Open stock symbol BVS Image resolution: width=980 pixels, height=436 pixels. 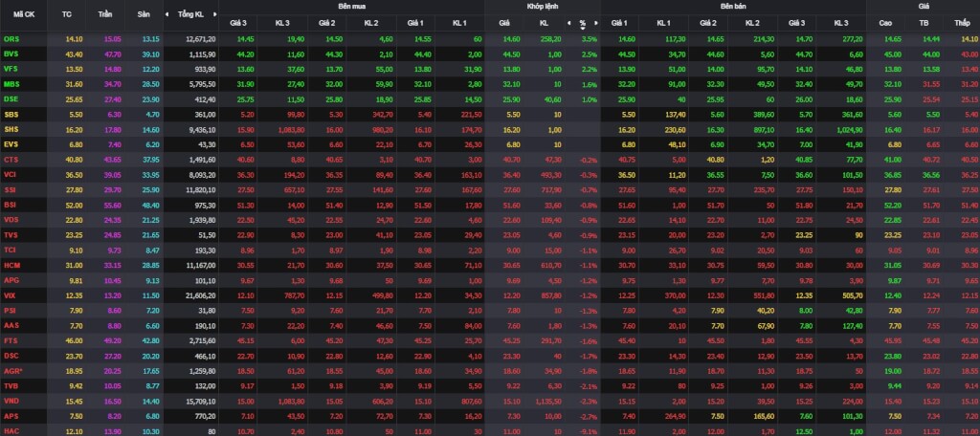pyautogui.click(x=11, y=54)
